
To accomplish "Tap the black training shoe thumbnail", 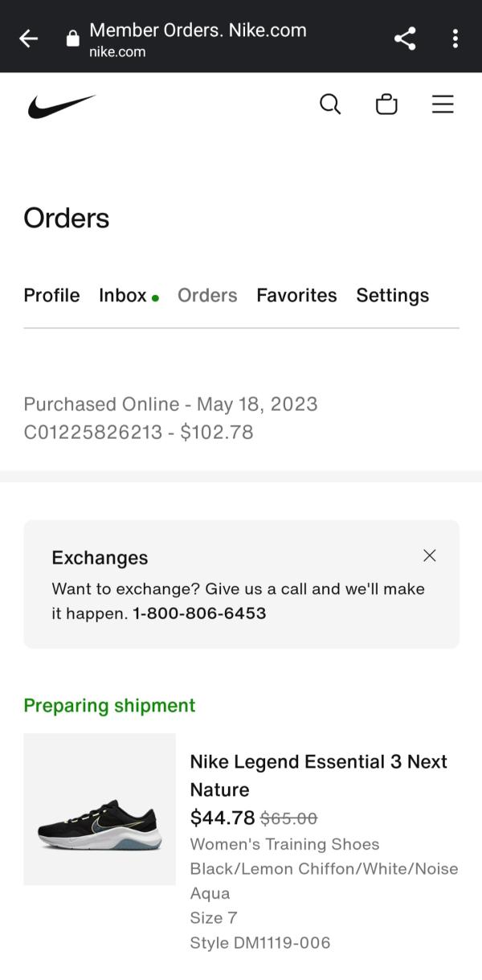I will [100, 809].
